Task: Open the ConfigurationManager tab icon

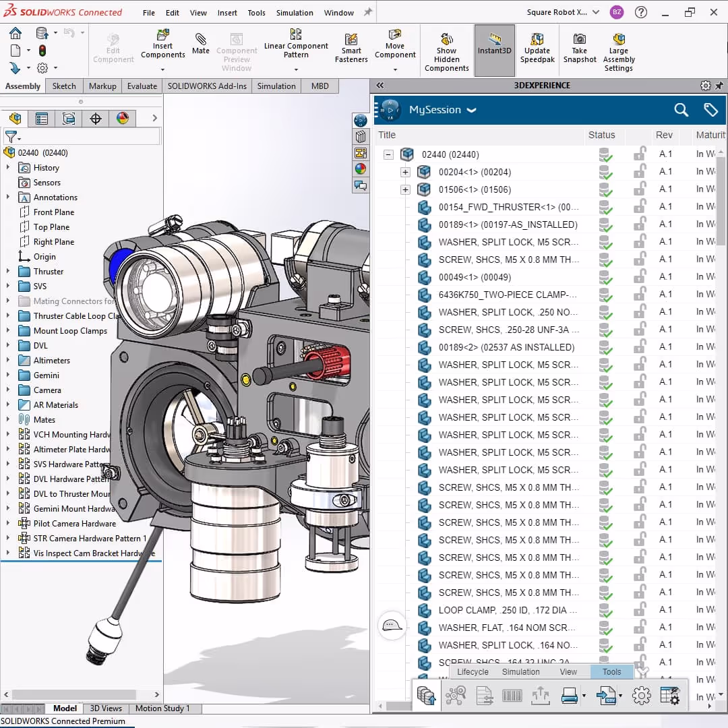Action: point(69,119)
